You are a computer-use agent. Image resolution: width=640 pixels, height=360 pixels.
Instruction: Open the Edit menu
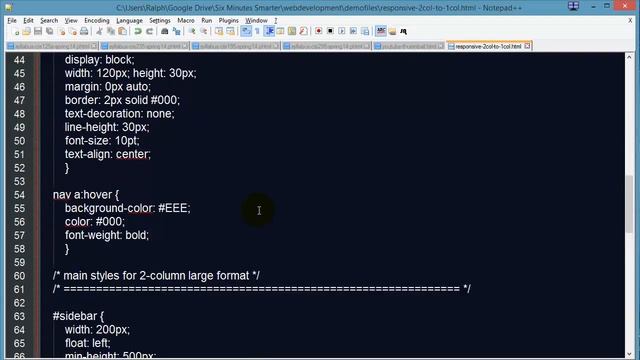pyautogui.click(x=28, y=20)
